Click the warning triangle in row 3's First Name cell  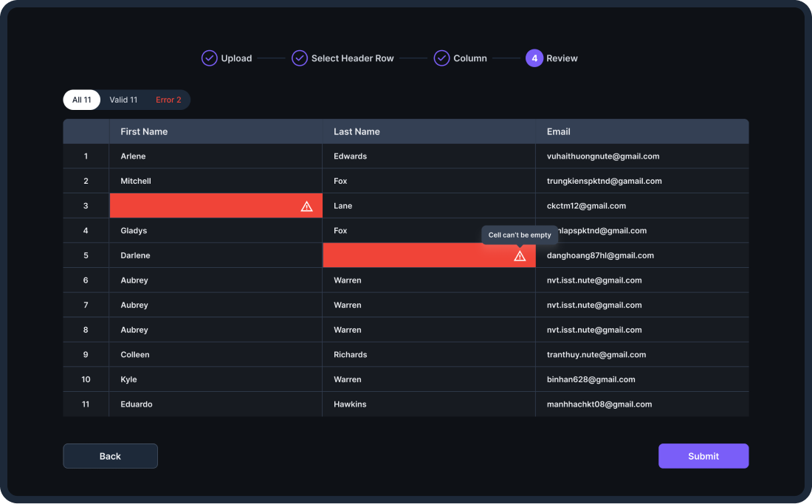coord(306,206)
